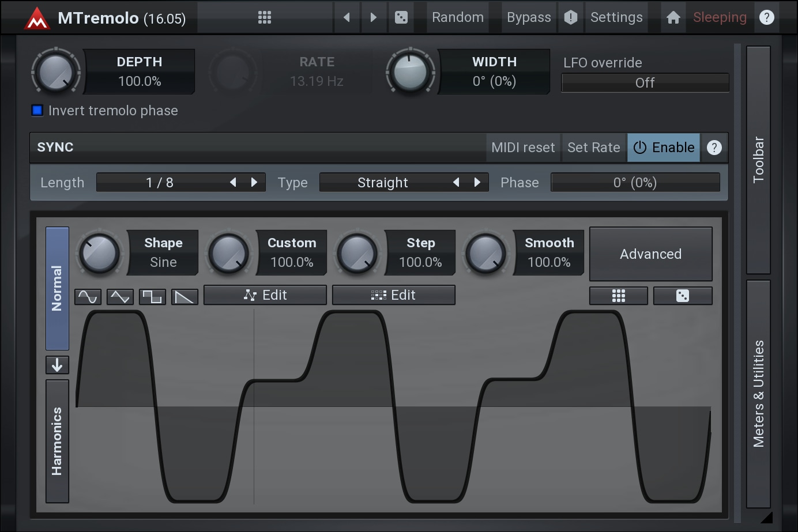
Task: Click the disabled RATE knob
Action: pyautogui.click(x=232, y=72)
